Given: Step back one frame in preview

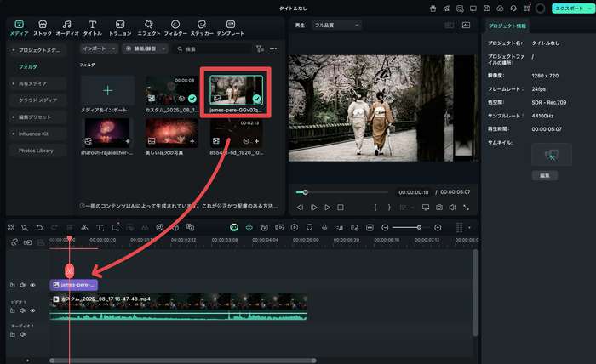Looking at the screenshot, I should pos(300,208).
